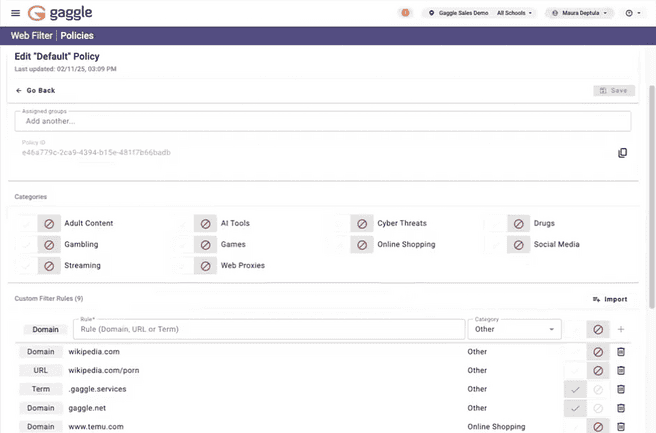Image resolution: width=656 pixels, height=433 pixels.
Task: Delete the wikipedia.com domain rule
Action: (x=621, y=352)
